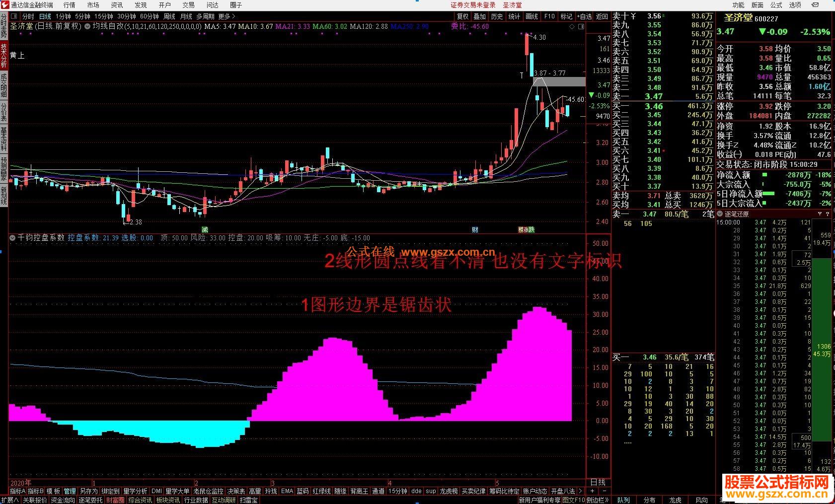Click the 返回 button
This screenshot has width=835, height=504.
pyautogui.click(x=602, y=16)
